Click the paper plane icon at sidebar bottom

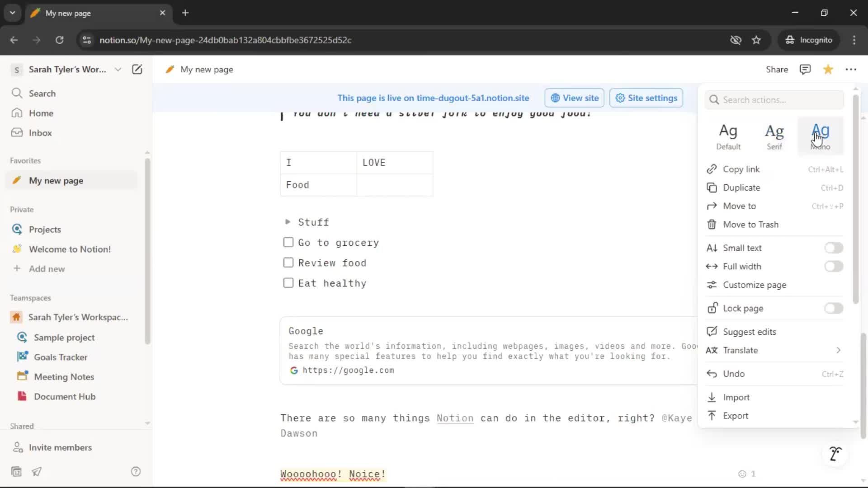(37, 472)
